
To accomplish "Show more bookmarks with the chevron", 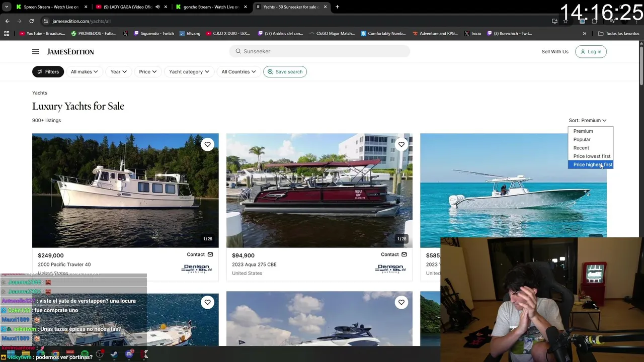I will [x=584, y=34].
